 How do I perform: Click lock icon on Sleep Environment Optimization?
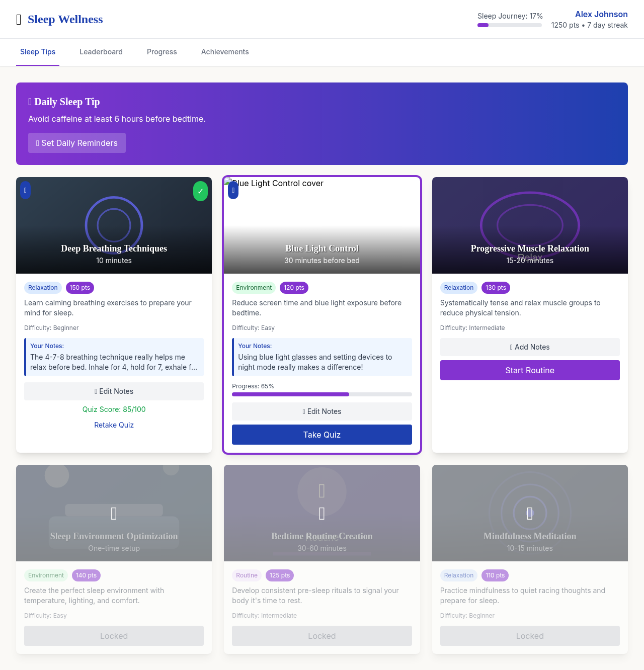click(114, 514)
